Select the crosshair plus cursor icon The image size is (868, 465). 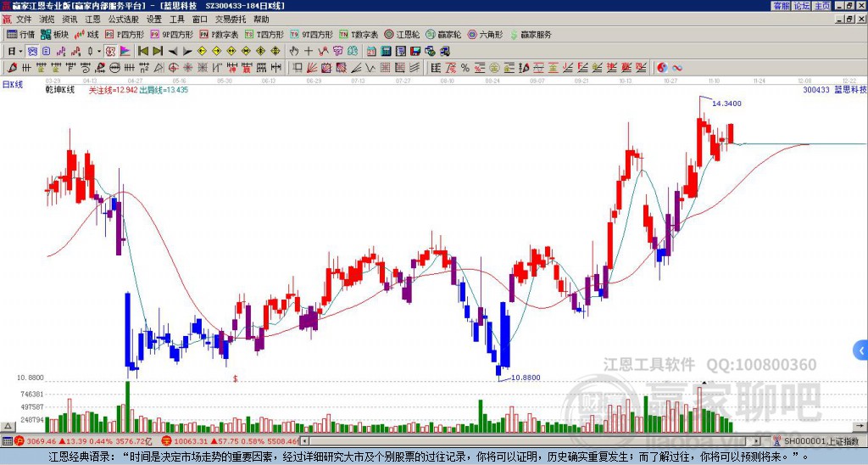309,52
